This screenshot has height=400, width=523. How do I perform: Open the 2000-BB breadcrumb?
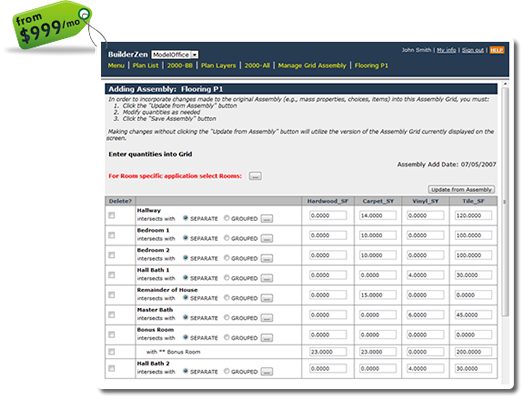(180, 65)
